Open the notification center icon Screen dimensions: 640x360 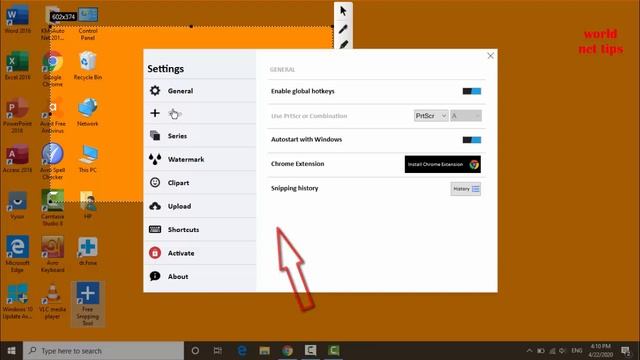(x=625, y=351)
